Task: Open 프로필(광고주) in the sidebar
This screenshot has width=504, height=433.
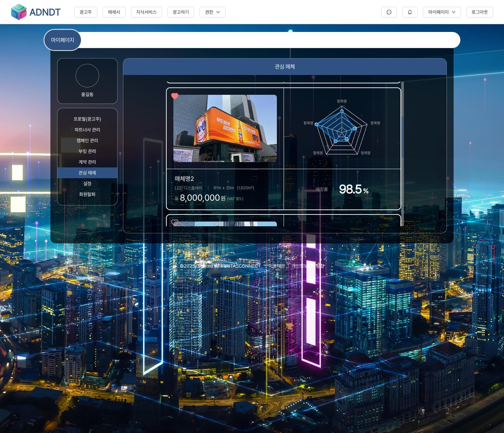Action: 87,119
